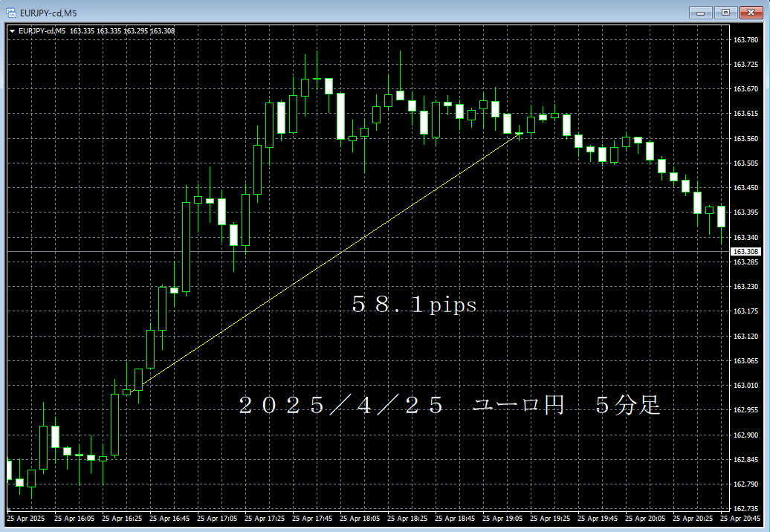The image size is (770, 532).
Task: Click the 163.010 price axis value
Action: (745, 386)
